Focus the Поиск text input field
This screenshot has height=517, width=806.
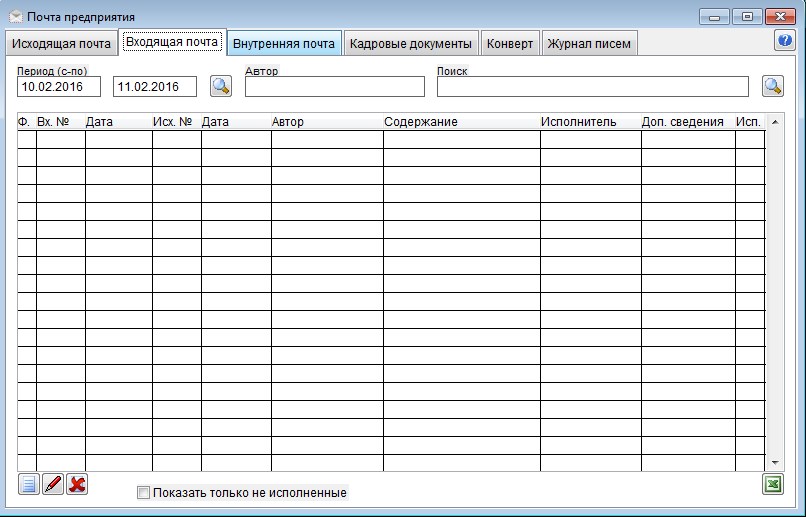(593, 86)
